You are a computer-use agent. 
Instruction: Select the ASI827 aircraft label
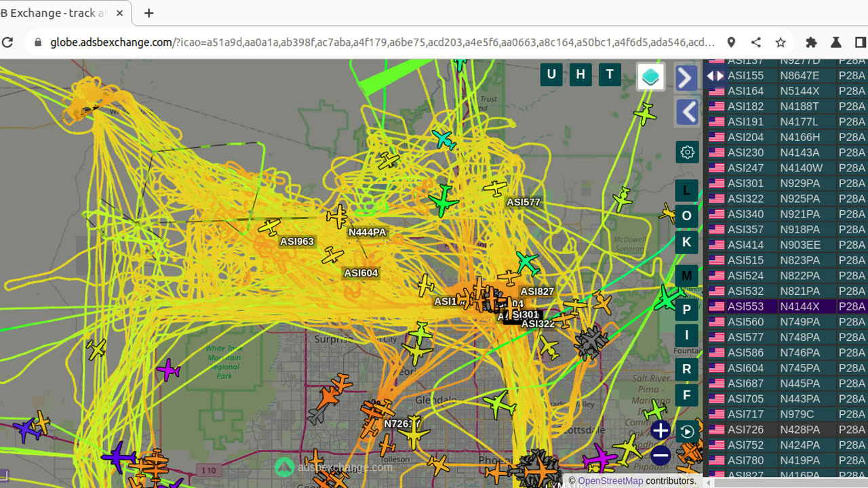pos(537,291)
